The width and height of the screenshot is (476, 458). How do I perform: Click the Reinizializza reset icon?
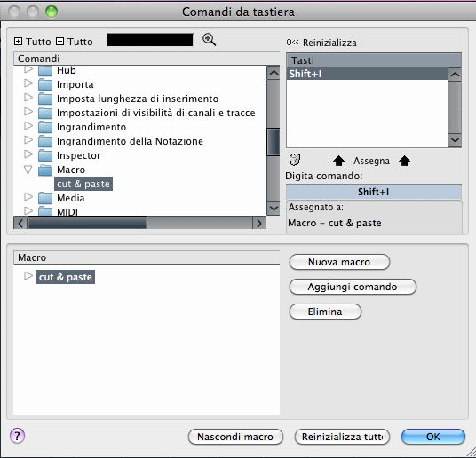pos(292,43)
